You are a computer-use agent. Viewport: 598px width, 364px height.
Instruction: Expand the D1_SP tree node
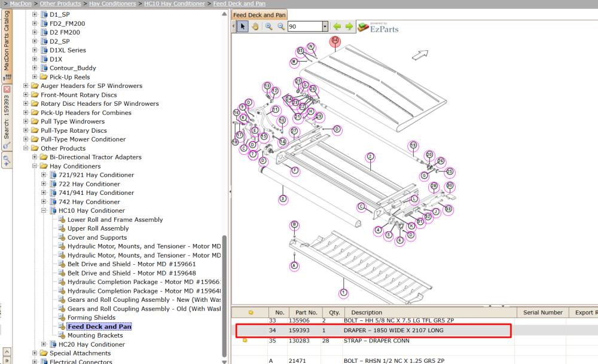pos(35,14)
